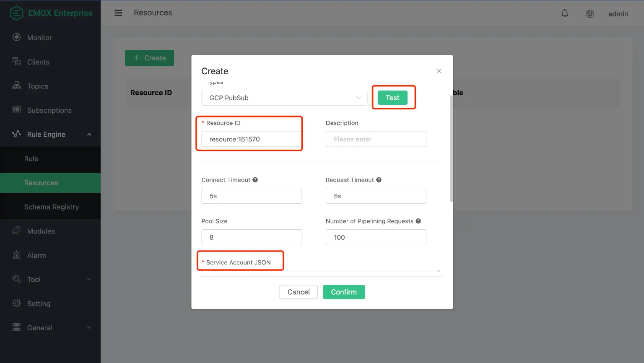Select the Monitor icon in sidebar

pos(16,37)
